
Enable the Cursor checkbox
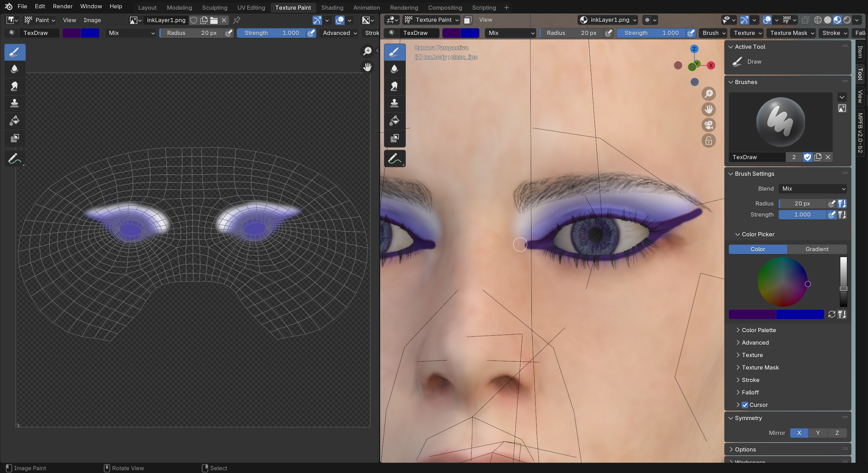coord(745,405)
